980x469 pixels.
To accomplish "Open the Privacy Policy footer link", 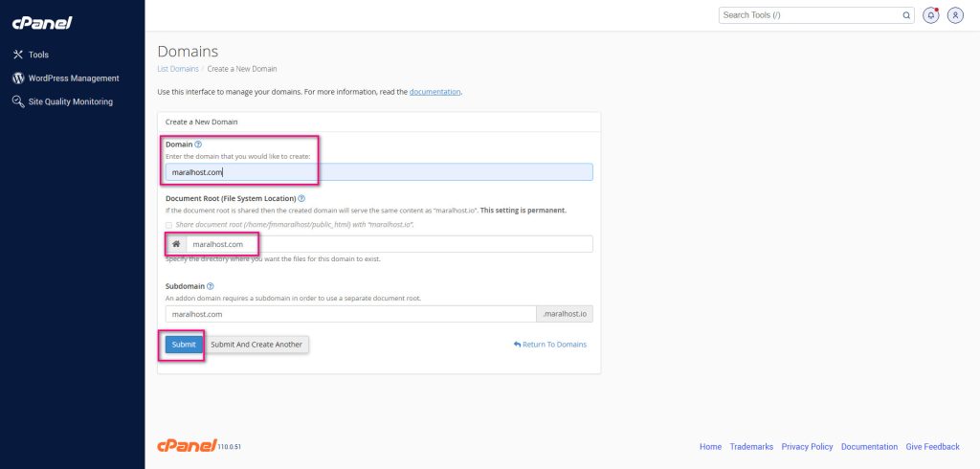I will [807, 446].
